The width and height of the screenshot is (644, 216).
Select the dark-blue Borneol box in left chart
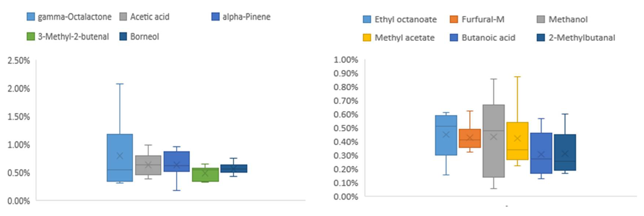234,168
